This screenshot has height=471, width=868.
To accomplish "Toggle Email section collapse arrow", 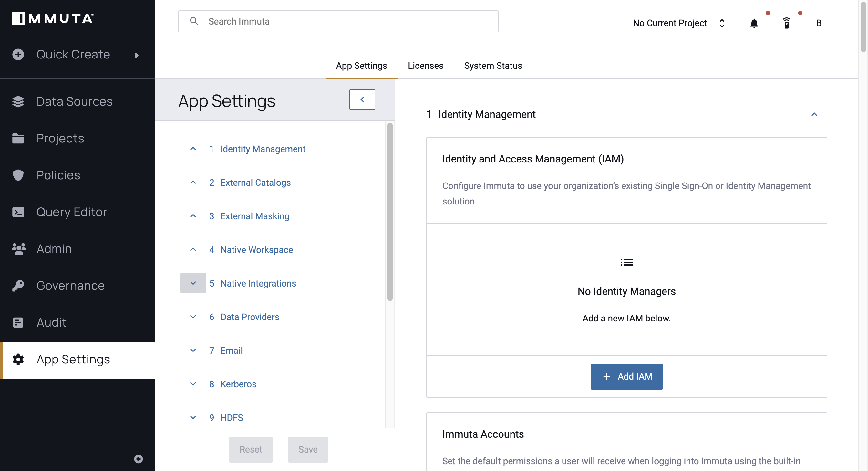I will (x=193, y=351).
